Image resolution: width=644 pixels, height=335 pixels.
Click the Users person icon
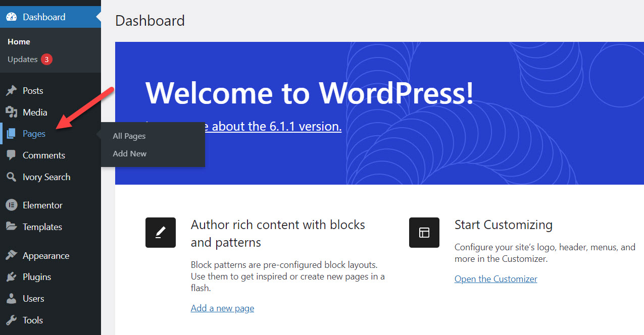click(11, 299)
